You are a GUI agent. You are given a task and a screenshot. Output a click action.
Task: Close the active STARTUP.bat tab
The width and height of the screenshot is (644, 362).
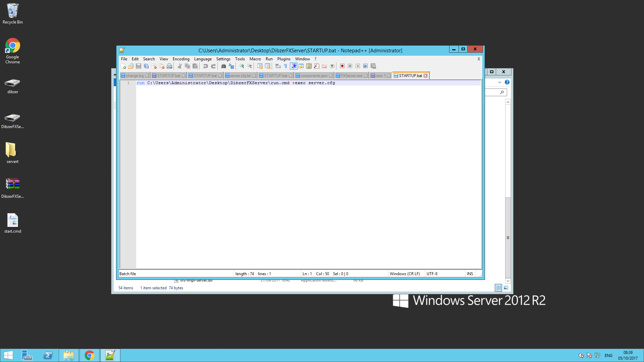(x=426, y=76)
